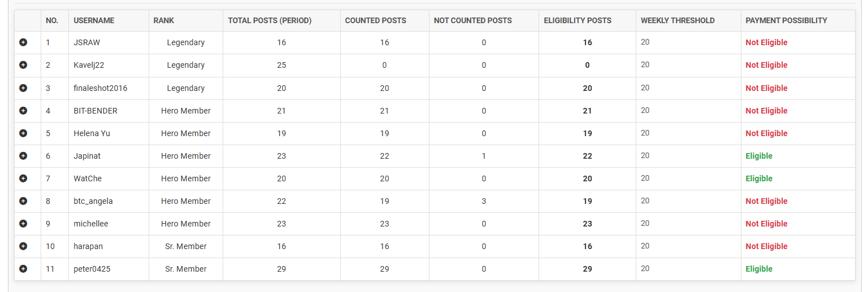Expand row details for Kavelj22
The width and height of the screenshot is (868, 292).
pyautogui.click(x=23, y=65)
